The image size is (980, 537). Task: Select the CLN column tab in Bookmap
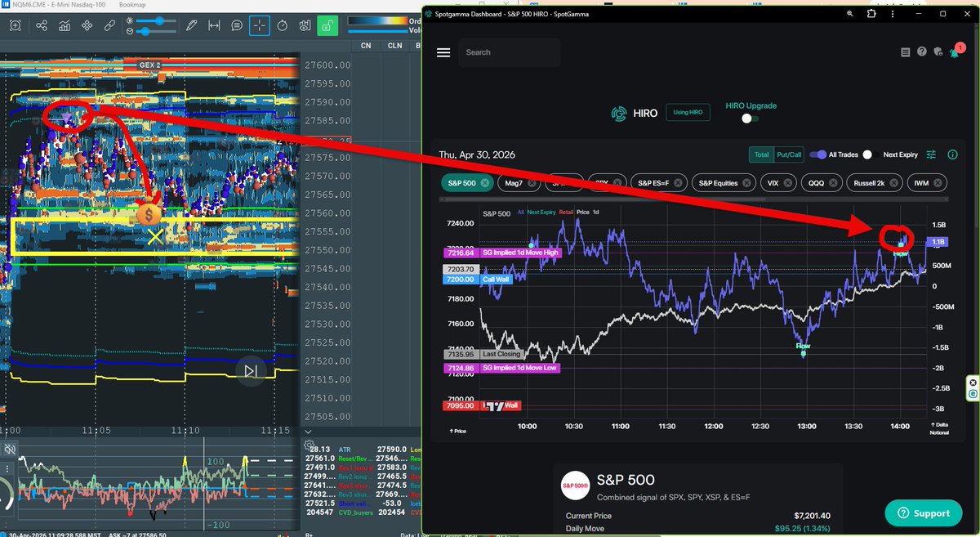pos(394,46)
